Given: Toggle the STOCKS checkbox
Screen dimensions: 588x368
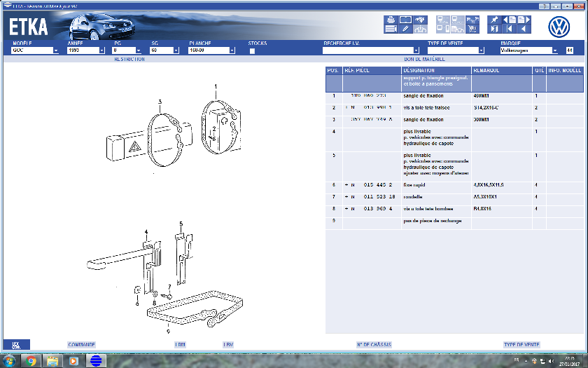Looking at the screenshot, I should click(253, 50).
